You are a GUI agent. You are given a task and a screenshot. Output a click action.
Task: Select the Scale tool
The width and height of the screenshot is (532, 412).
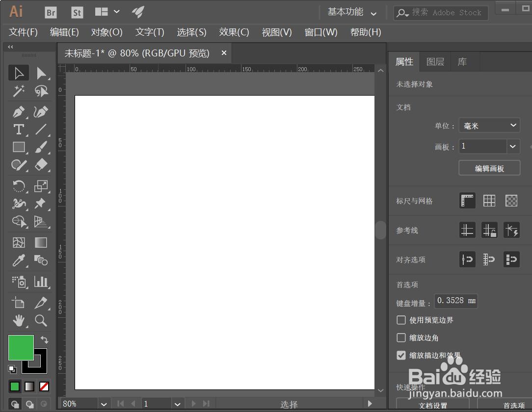tap(41, 186)
